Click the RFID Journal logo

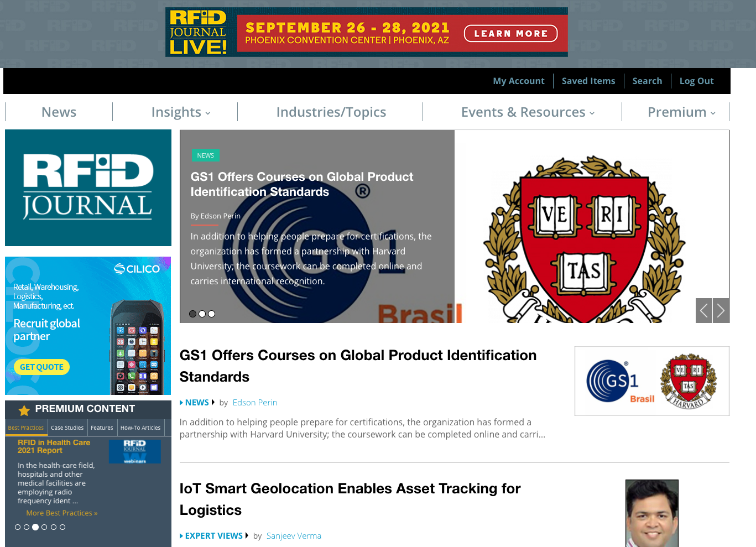(88, 187)
